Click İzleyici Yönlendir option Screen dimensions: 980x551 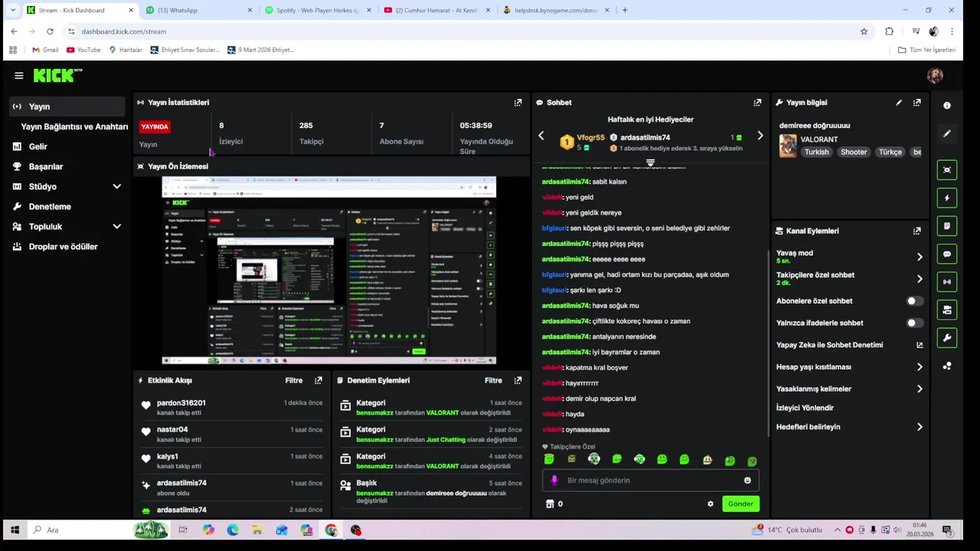(805, 408)
